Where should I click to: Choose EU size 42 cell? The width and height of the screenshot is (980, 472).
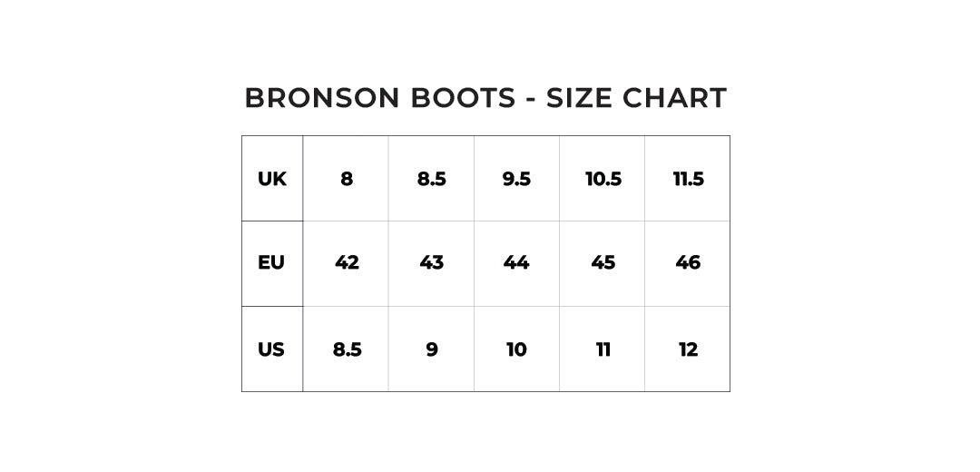click(x=347, y=263)
